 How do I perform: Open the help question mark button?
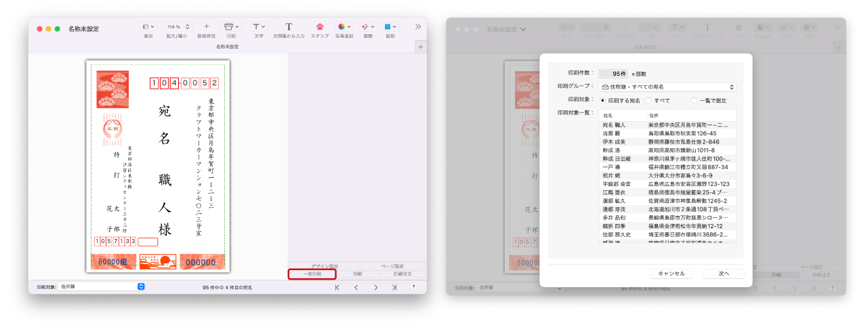(x=413, y=287)
